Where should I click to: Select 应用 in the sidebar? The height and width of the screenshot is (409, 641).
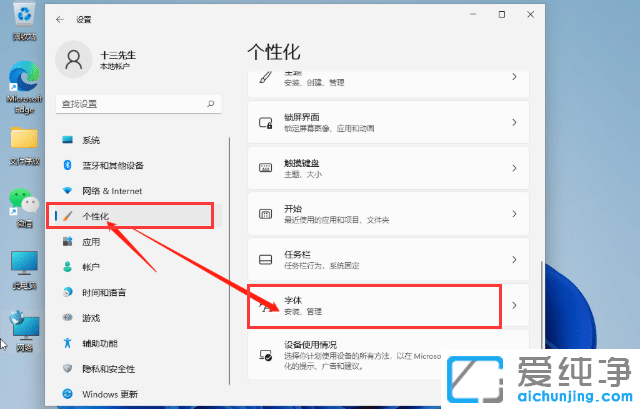(x=139, y=241)
